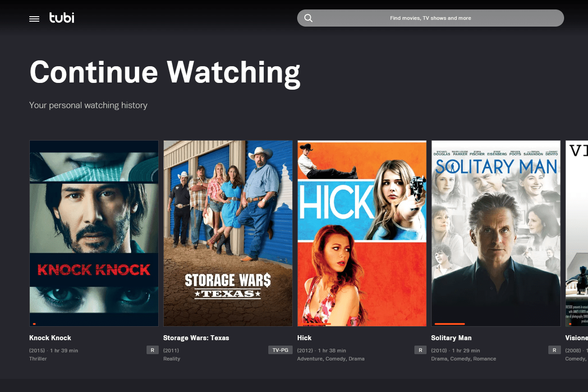This screenshot has height=392, width=588.
Task: Click the Tubi logo
Action: [62, 18]
